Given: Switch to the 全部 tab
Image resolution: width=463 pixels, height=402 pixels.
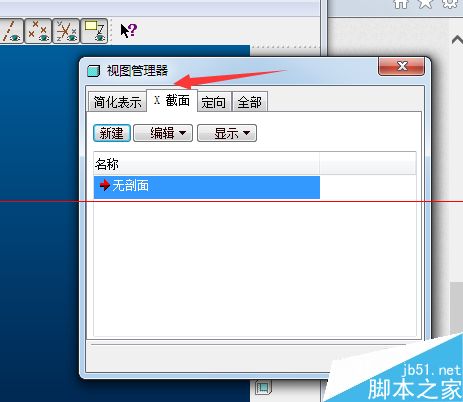Looking at the screenshot, I should (250, 102).
